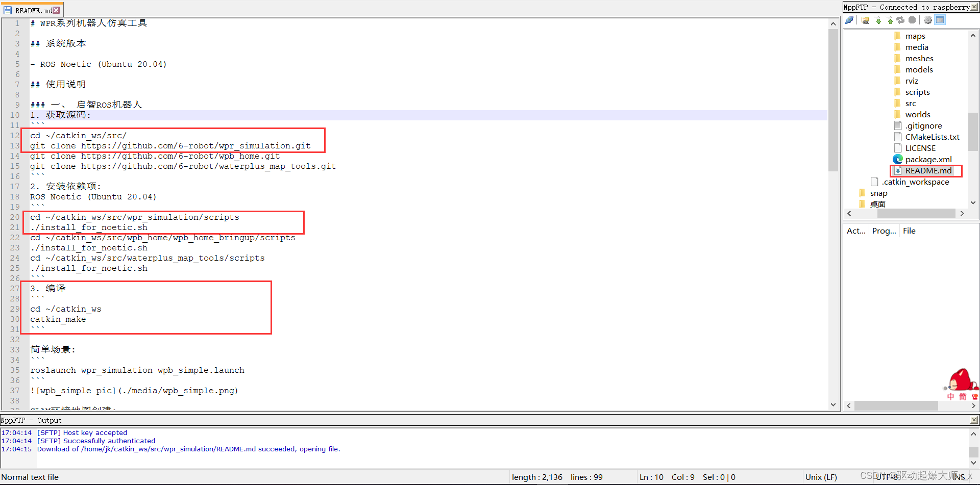Viewport: 980px width, 485px height.
Task: Click the IME 简 simplified indicator
Action: coord(962,396)
